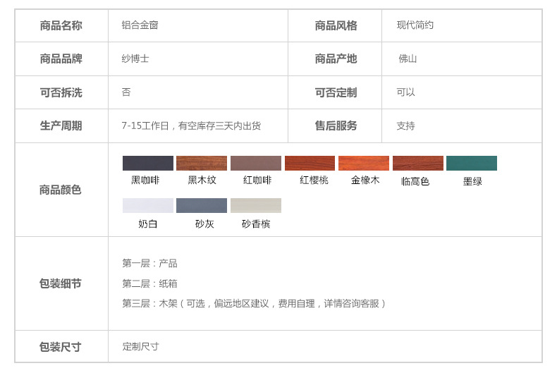This screenshot has width=557, height=392.
Task: Pick the 红樱桃 color swatch
Action: tap(310, 163)
